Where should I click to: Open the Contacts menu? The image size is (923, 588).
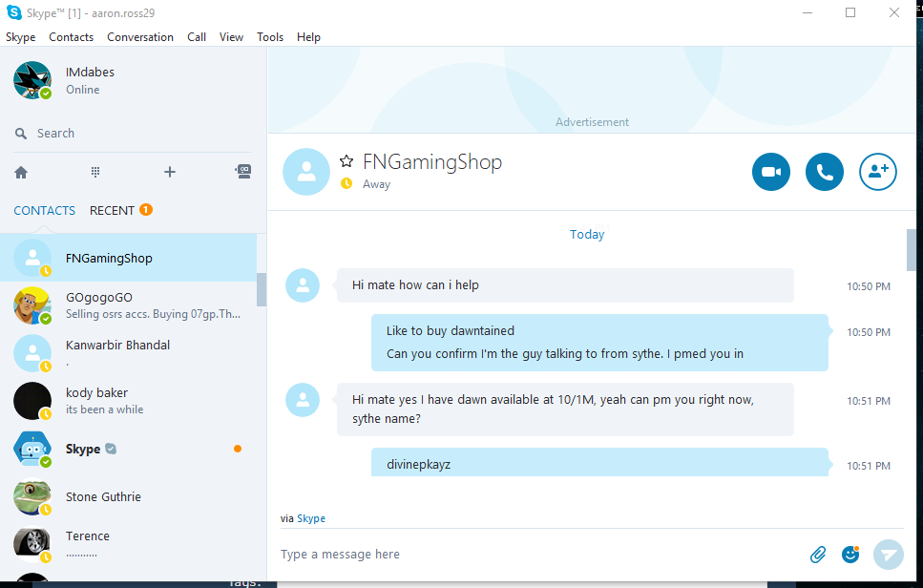pyautogui.click(x=72, y=37)
